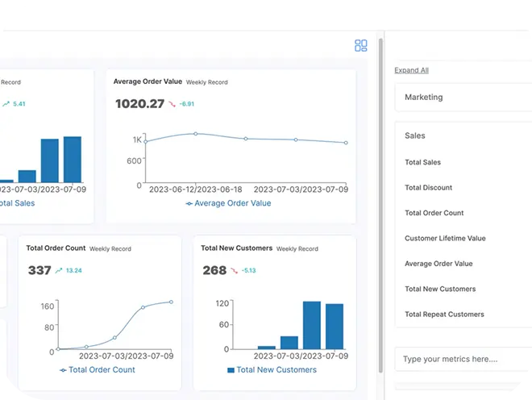Click the green up-trend icon beside 337
This screenshot has width=532, height=400.
[60, 270]
